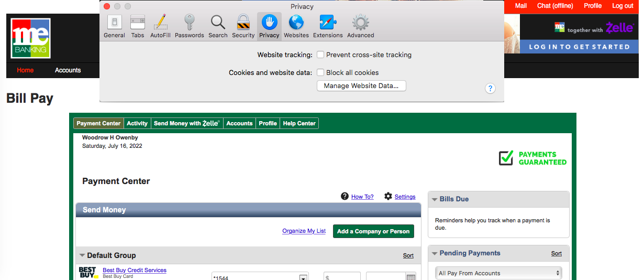Click the Best Buy logo
Image resolution: width=644 pixels, height=280 pixels.
point(88,272)
